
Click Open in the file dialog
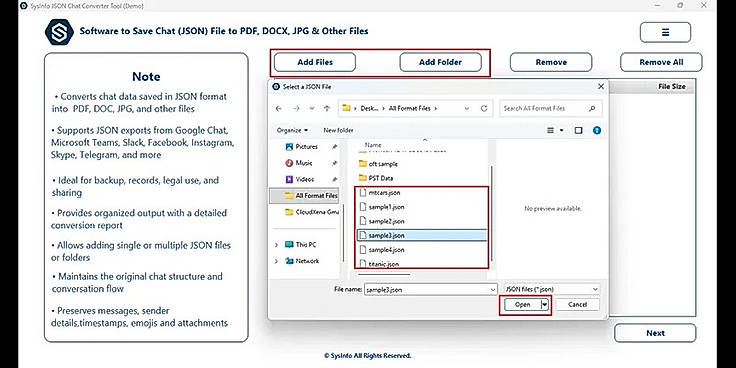pos(522,305)
